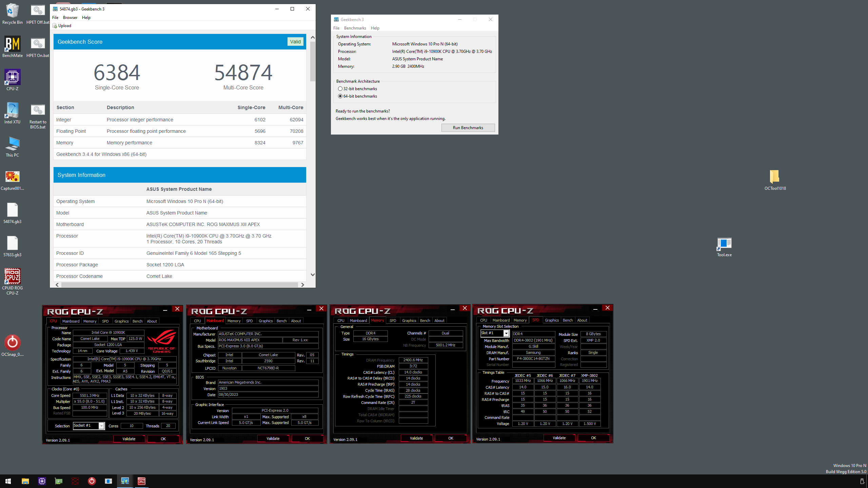Screen dimensions: 868x488
Task: Open Graphics tab in second CPU-Z window
Action: (265, 321)
